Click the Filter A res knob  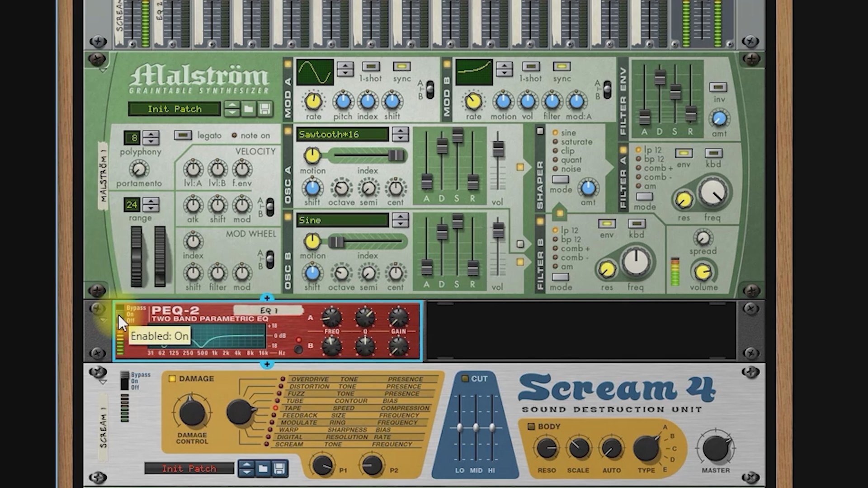[684, 200]
